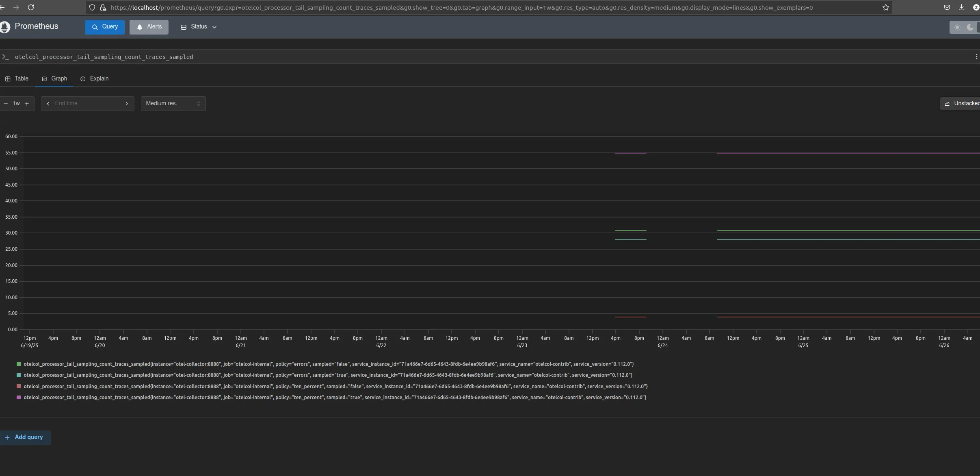Move end time earlier with left chevron

tap(48, 104)
